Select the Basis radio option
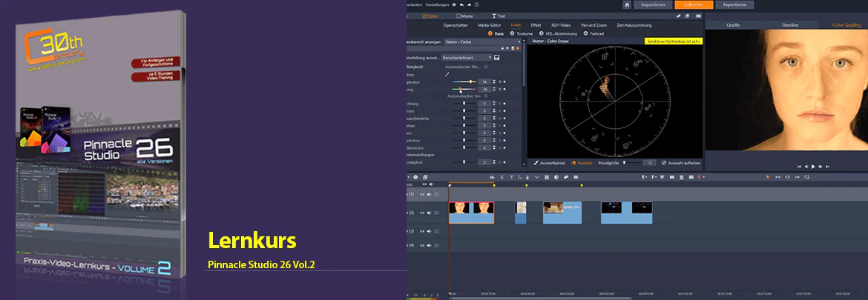Screen dimensions: 868x300 click(x=496, y=33)
